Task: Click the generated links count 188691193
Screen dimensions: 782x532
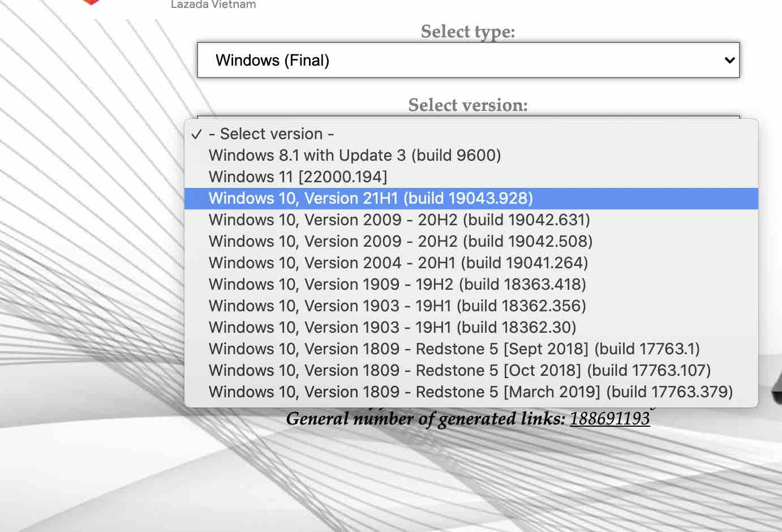Action: (609, 419)
